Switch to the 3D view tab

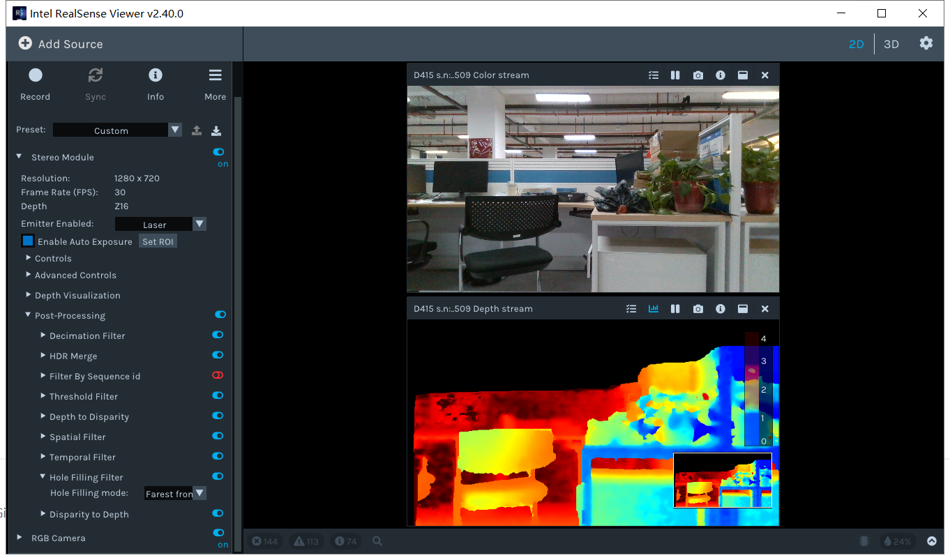891,44
